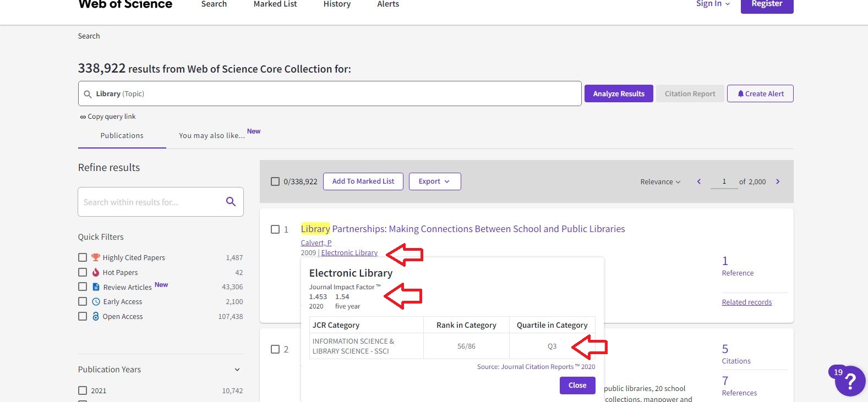Image resolution: width=868 pixels, height=402 pixels.
Task: Click the Search breadcrumb link
Action: pyautogui.click(x=89, y=36)
